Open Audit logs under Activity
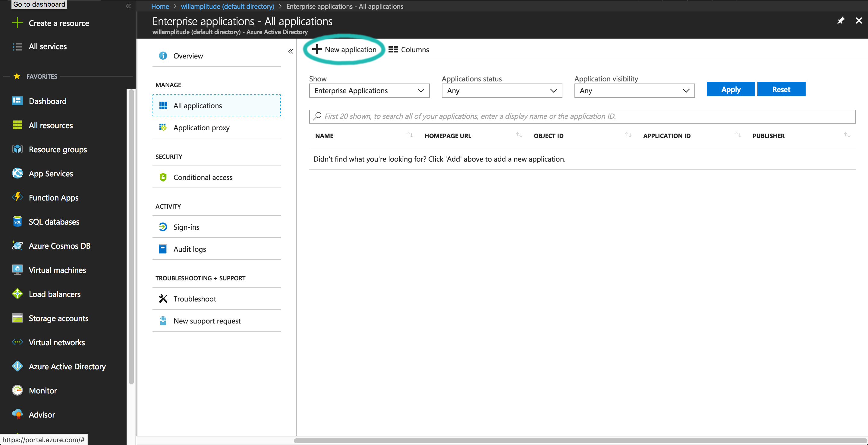Image resolution: width=868 pixels, height=445 pixels. 189,249
